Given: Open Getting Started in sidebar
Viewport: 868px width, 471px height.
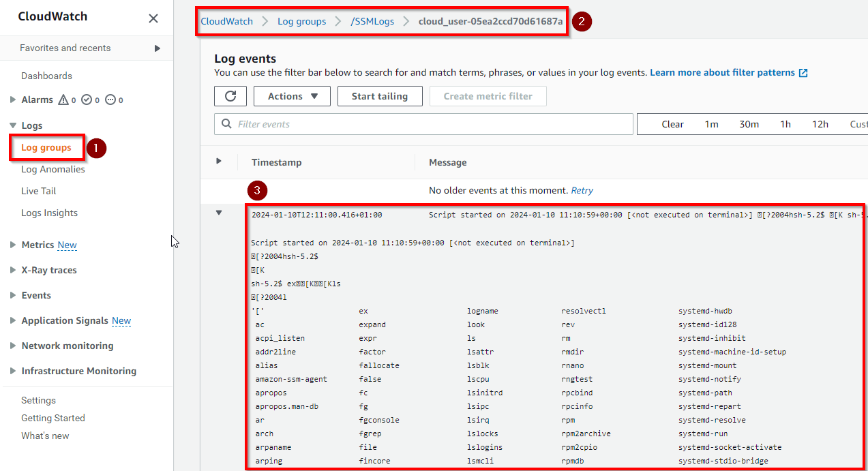Looking at the screenshot, I should [53, 418].
